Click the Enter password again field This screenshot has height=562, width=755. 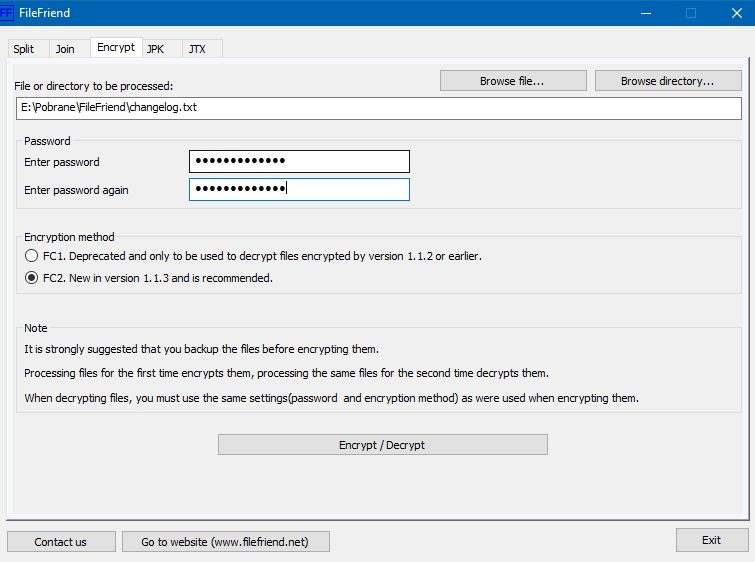coord(299,189)
